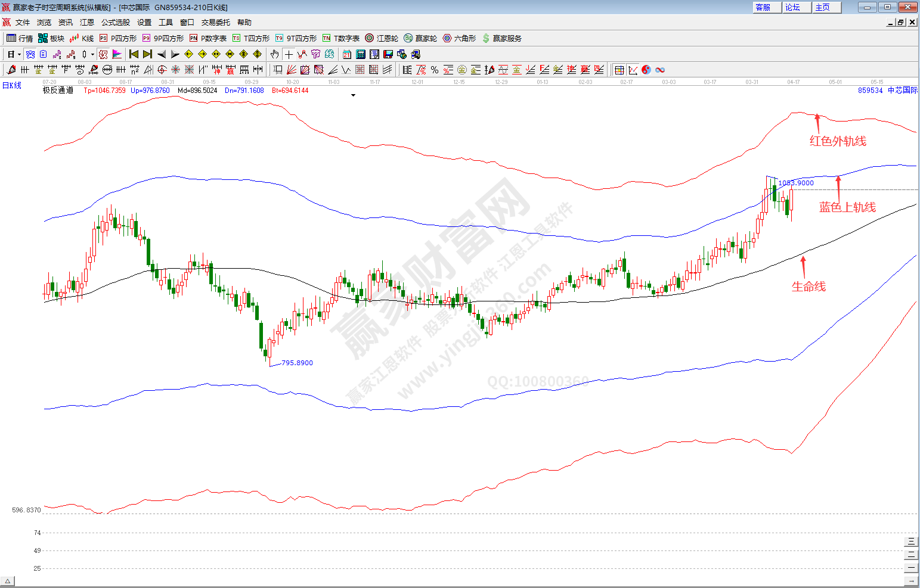
Task: Select the hand pan tool
Action: pyautogui.click(x=274, y=54)
